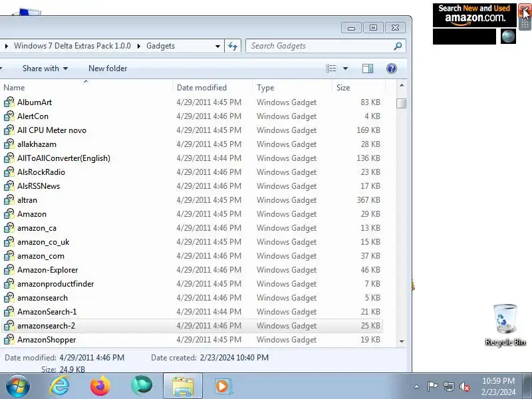Close the Amazon desktop gadget
The width and height of the screenshot is (532, 399).
(x=525, y=11)
